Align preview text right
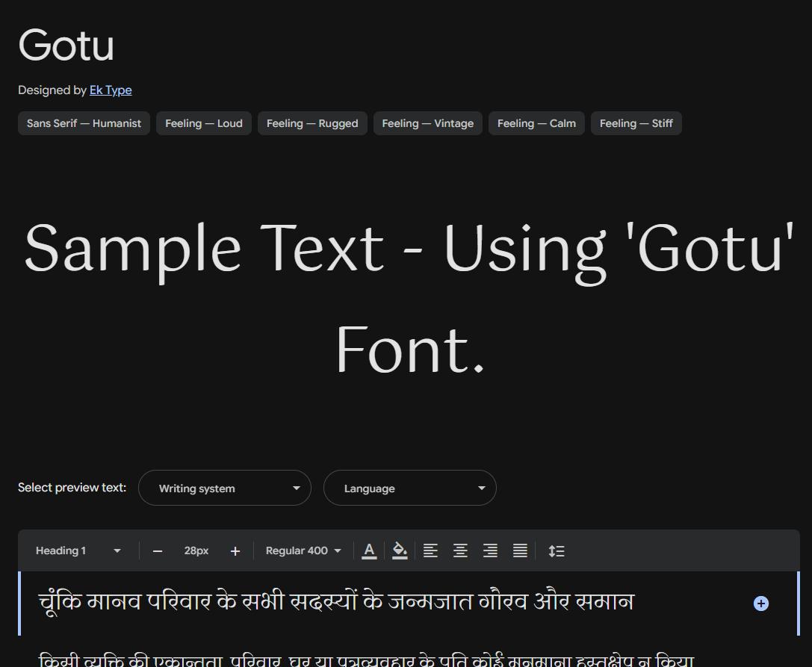This screenshot has height=667, width=812. [490, 550]
